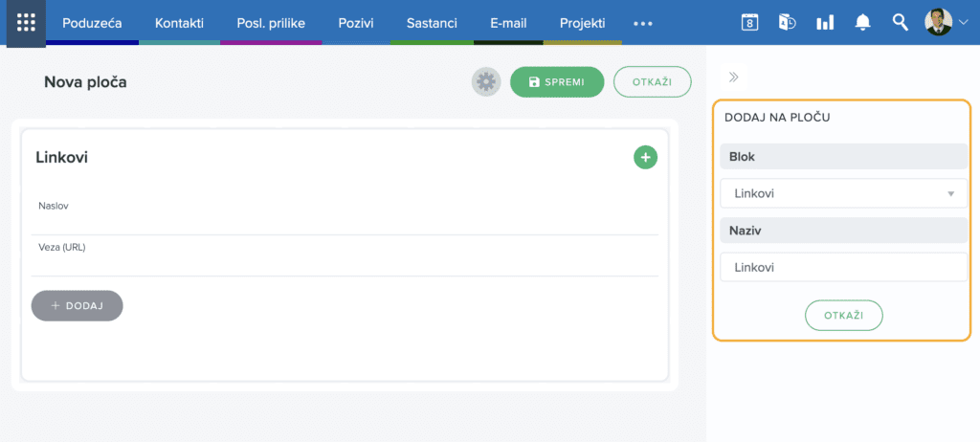This screenshot has height=442, width=980.
Task: Expand the user account dropdown arrow
Action: (x=962, y=23)
